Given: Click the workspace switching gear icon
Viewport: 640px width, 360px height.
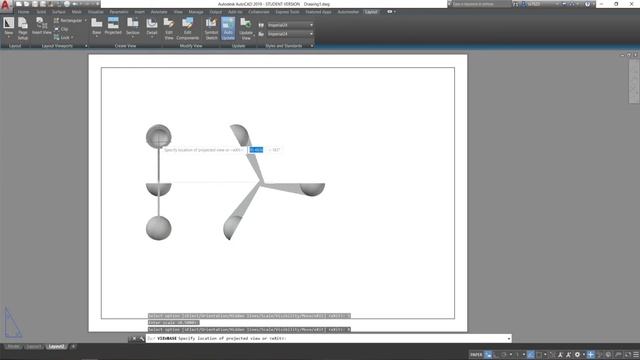Looking at the screenshot, I should click(x=577, y=355).
